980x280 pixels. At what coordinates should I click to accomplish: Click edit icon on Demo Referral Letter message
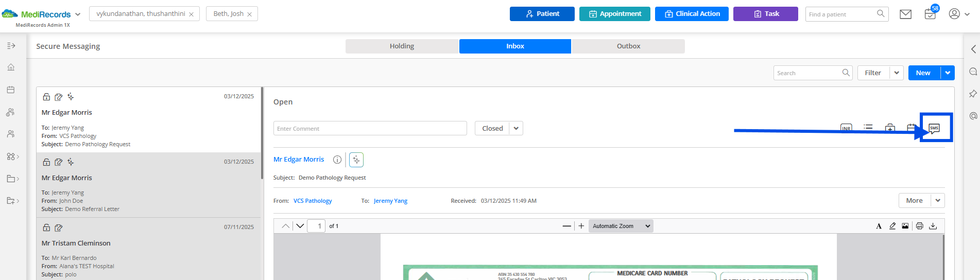pos(59,162)
